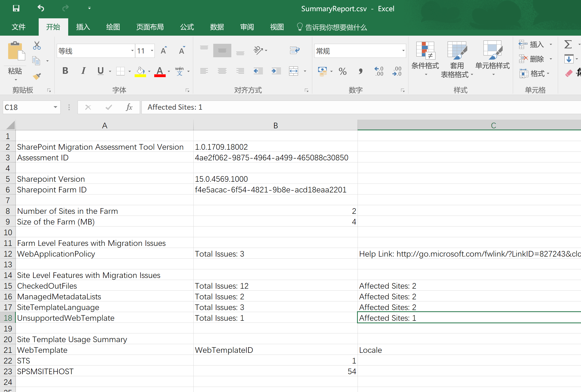This screenshot has width=581, height=392.
Task: Increase font size with larger A icon
Action: [x=164, y=51]
